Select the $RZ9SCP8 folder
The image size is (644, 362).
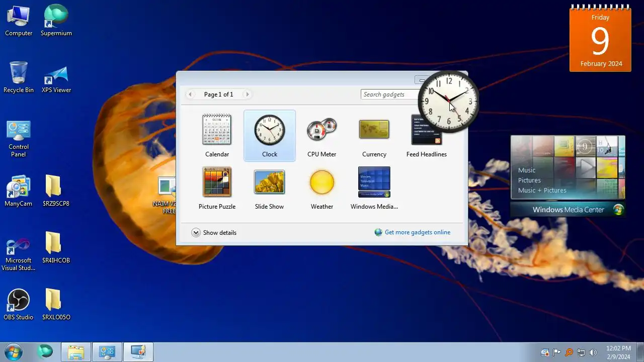56,192
